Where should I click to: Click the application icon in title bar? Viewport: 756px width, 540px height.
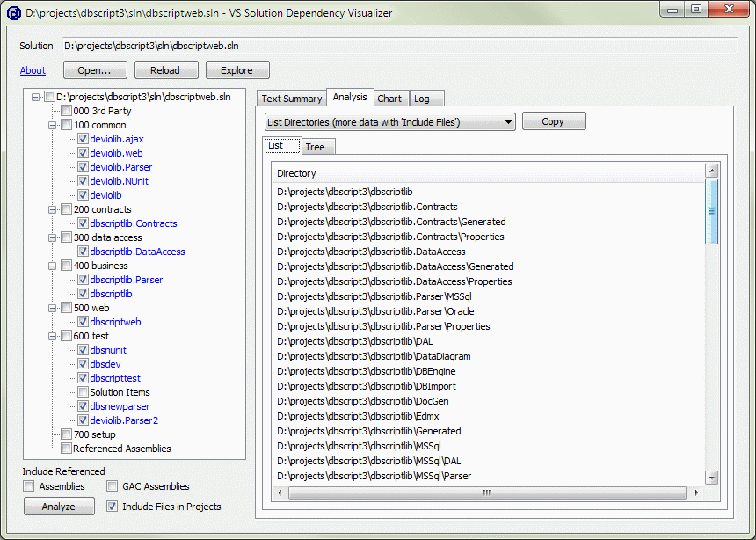pos(14,13)
